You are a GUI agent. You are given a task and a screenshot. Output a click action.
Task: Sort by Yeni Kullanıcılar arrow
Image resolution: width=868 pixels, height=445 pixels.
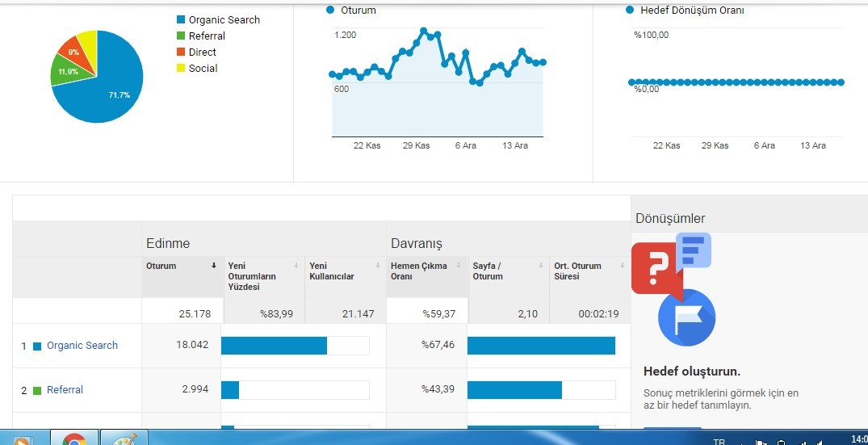tap(378, 265)
